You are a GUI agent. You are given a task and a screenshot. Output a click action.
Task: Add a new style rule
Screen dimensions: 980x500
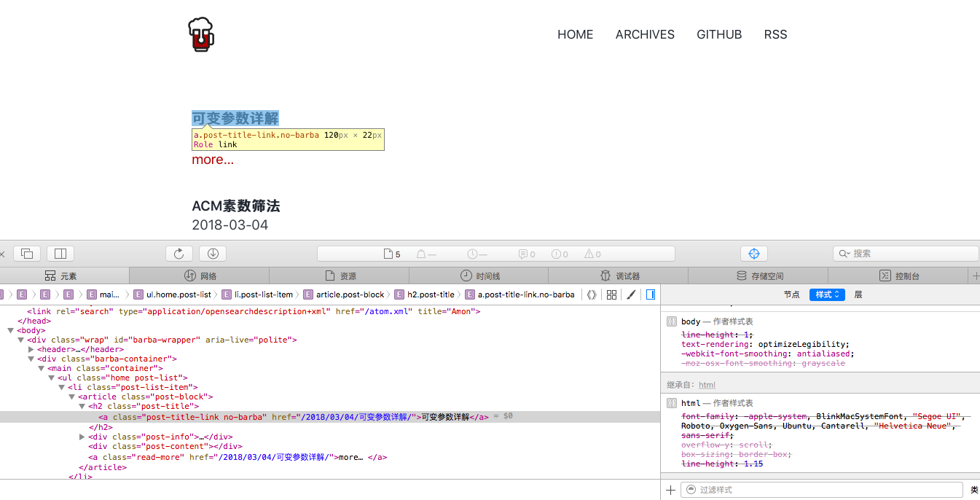tap(670, 490)
